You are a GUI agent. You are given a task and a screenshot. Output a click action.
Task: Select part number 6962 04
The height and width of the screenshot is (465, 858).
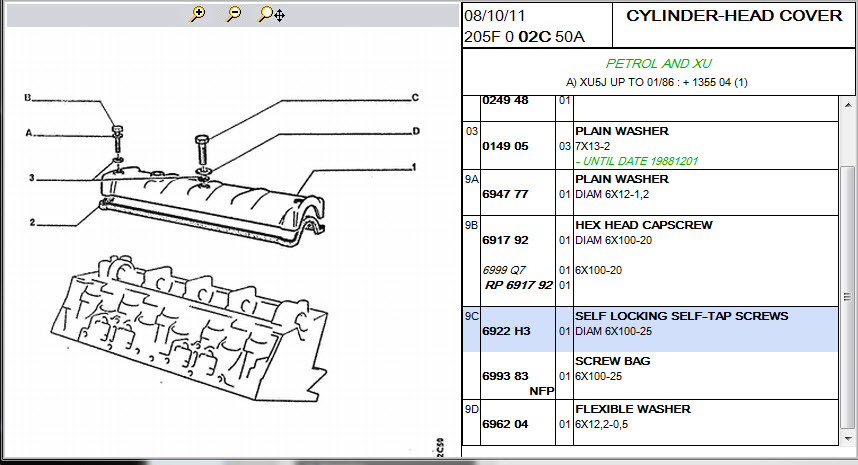(505, 424)
